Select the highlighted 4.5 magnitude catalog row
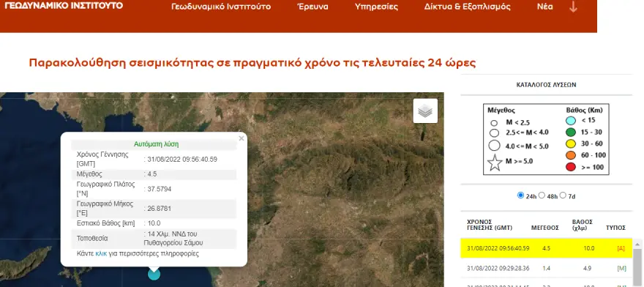This screenshot has height=287, width=644. click(x=546, y=248)
